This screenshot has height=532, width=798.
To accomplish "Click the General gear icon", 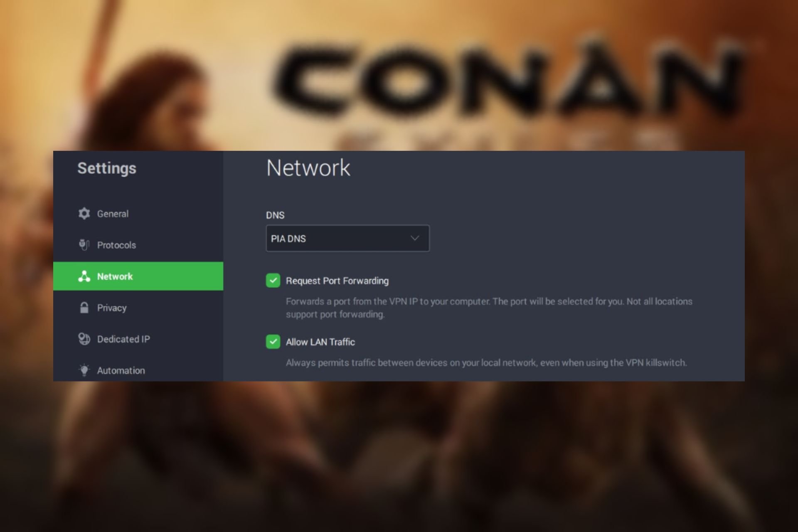I will (84, 214).
